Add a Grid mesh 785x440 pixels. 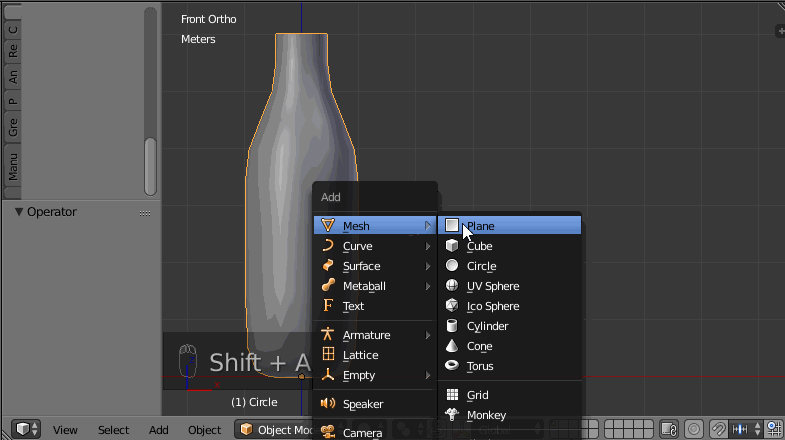[x=509, y=395]
